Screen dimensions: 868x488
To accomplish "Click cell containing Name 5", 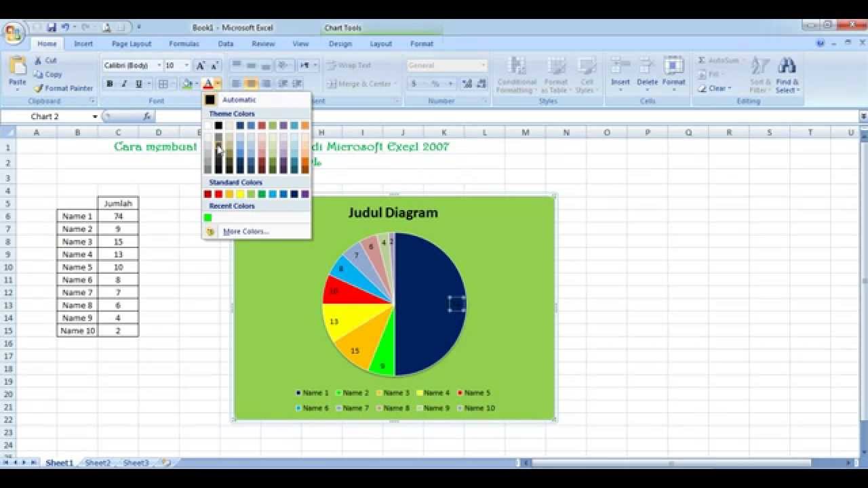I will pos(77,267).
